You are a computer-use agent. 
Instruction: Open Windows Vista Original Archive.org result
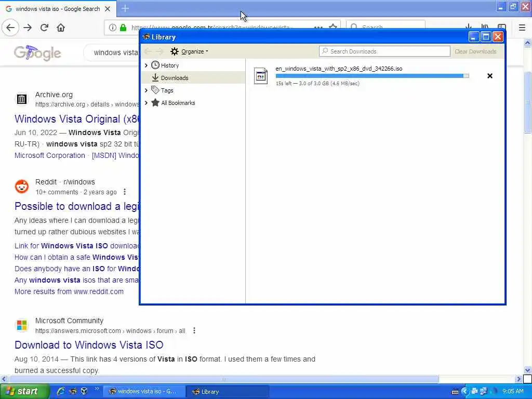[77, 119]
